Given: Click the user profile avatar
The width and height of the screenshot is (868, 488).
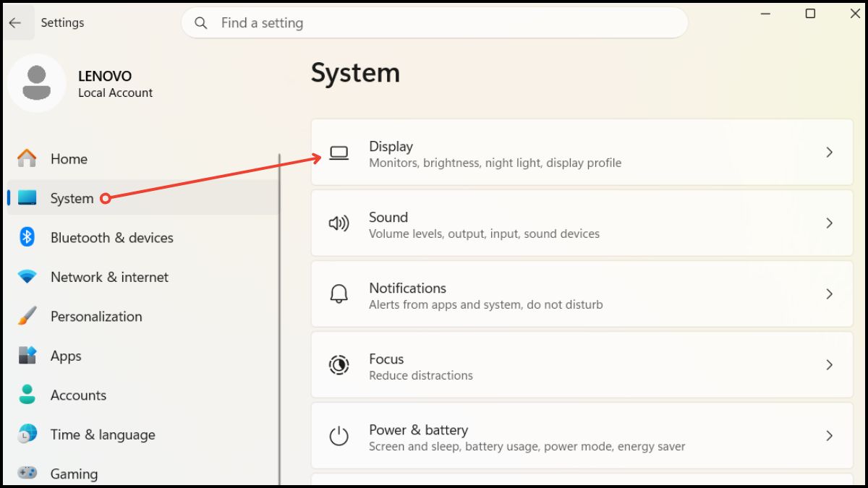Looking at the screenshot, I should tap(36, 83).
